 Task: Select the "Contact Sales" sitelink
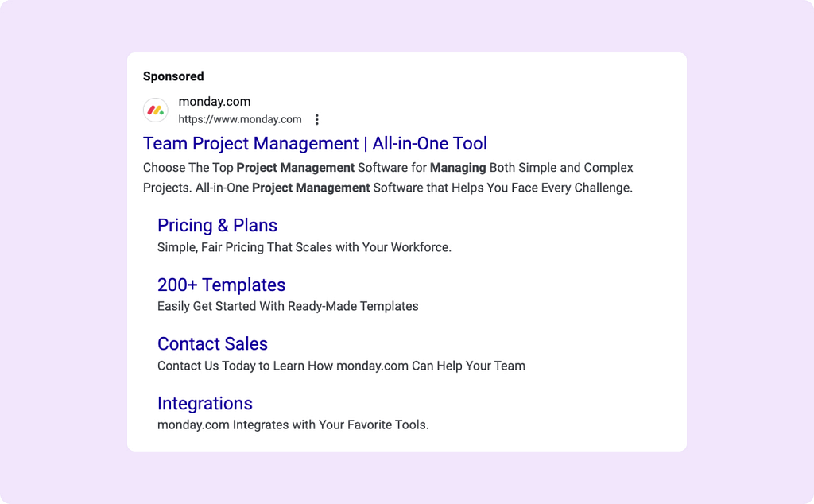(212, 344)
